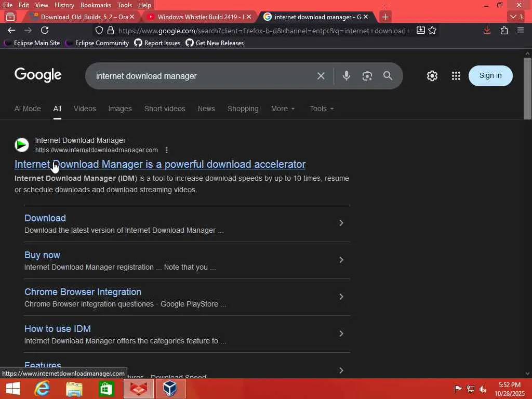Image resolution: width=532 pixels, height=399 pixels.
Task: Click the URL address bar
Action: [x=264, y=31]
